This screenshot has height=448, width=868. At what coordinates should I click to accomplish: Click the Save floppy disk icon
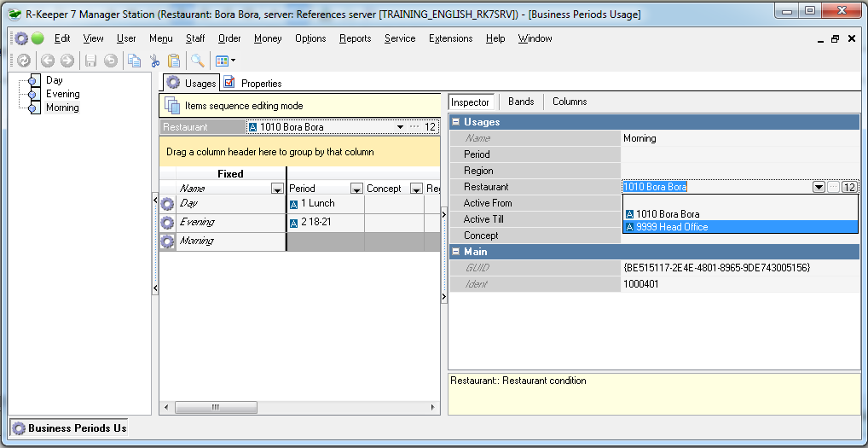point(90,61)
